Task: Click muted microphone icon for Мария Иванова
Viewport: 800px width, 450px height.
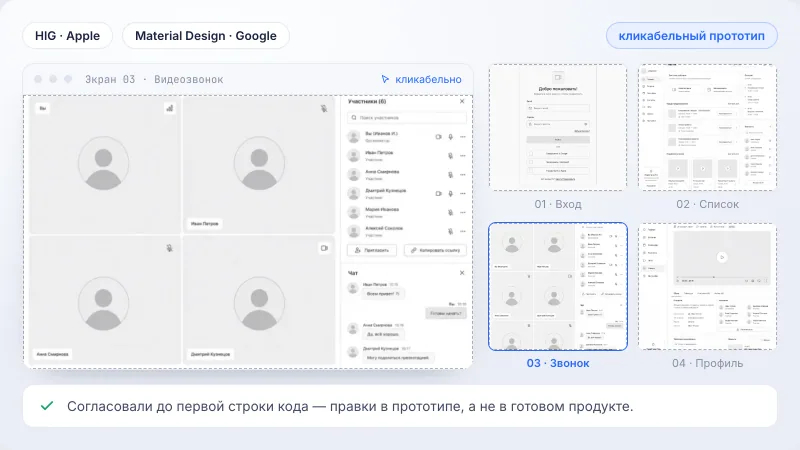Action: 451,212
